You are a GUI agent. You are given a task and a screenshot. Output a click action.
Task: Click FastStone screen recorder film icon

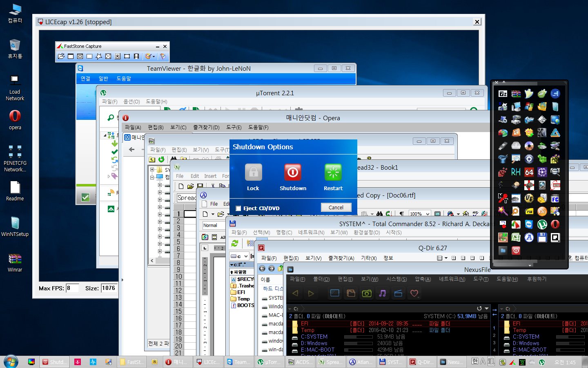(136, 56)
